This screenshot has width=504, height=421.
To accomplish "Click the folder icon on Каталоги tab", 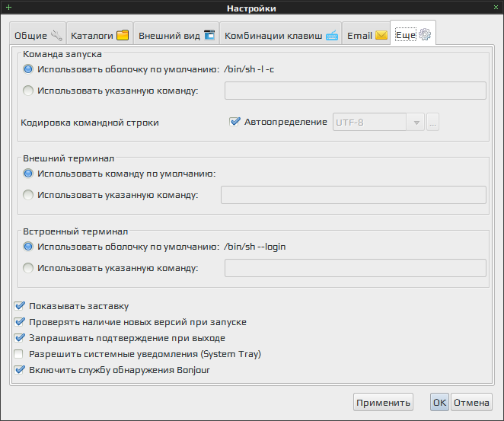I will click(x=123, y=35).
